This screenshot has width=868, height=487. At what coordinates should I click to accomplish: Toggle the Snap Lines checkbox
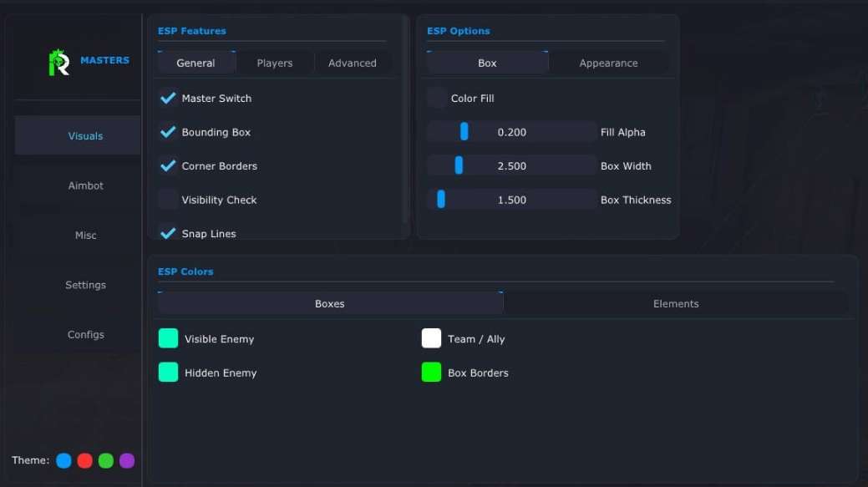[168, 233]
